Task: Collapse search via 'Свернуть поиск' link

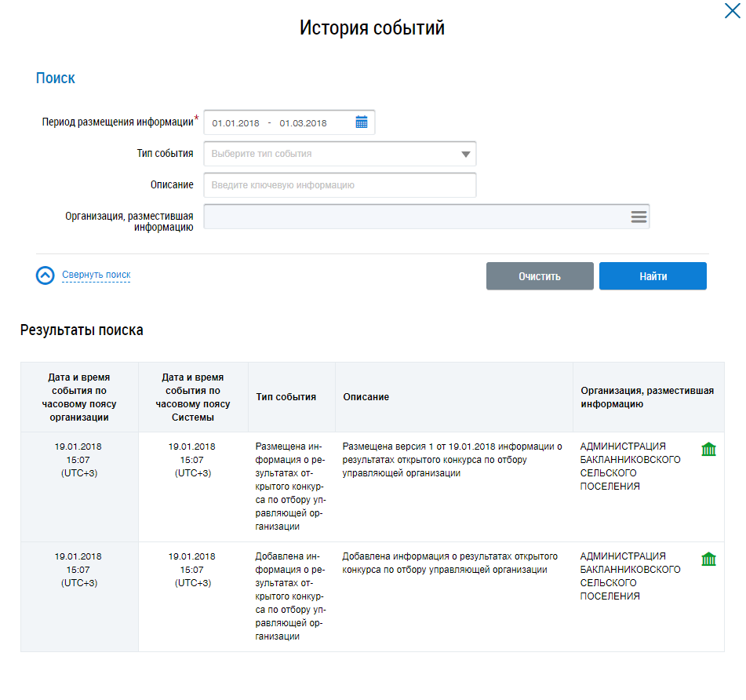Action: point(96,275)
